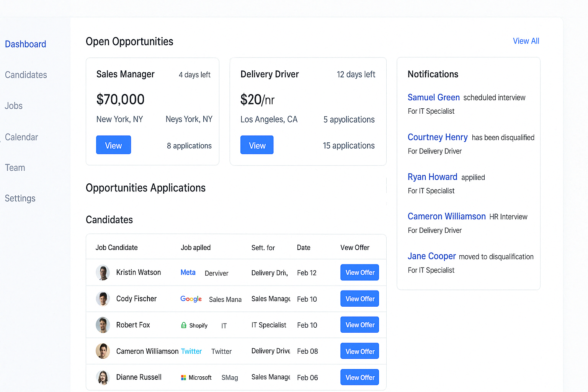This screenshot has height=392, width=588.
Task: View the Sales Manager opportunity
Action: [x=113, y=145]
